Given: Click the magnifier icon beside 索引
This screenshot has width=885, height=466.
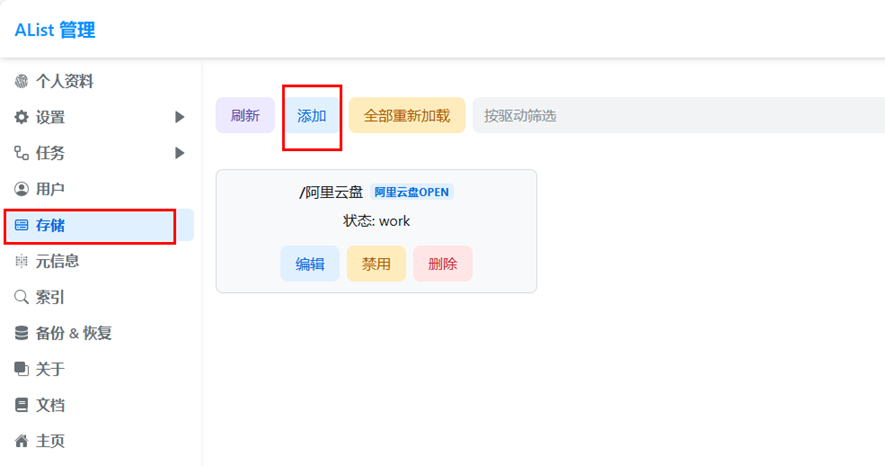Looking at the screenshot, I should pos(21,297).
